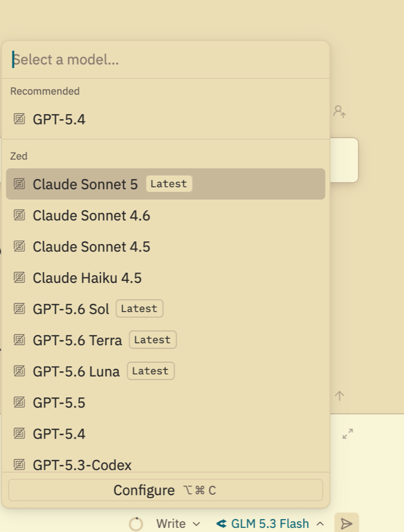The width and height of the screenshot is (404, 532).
Task: Click the circular token usage indicator
Action: coord(136,524)
